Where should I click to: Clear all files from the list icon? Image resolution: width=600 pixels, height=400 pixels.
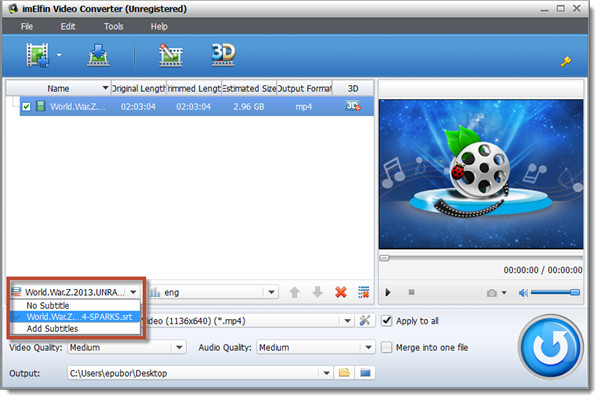364,292
